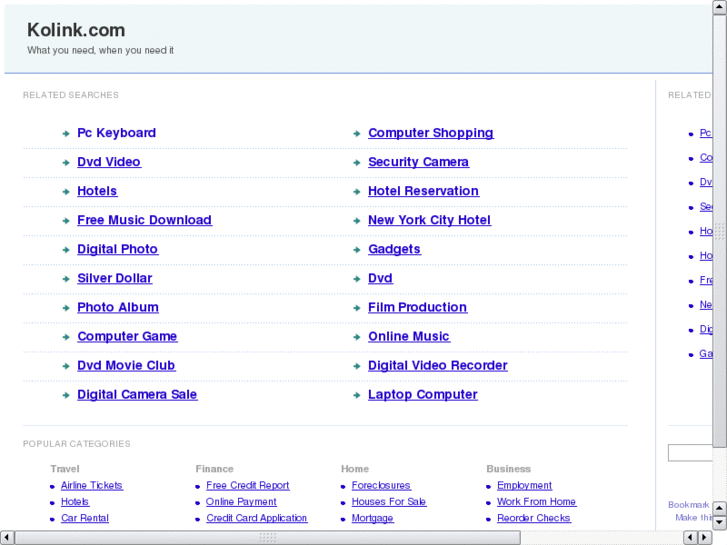This screenshot has width=727, height=545.
Task: Click the Dvd Movie Club link
Action: coord(126,365)
